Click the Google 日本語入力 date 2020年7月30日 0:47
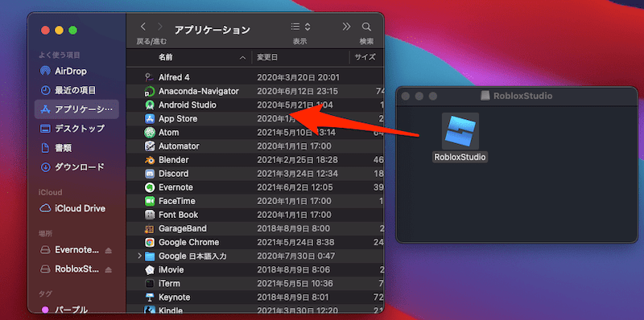 pos(295,256)
